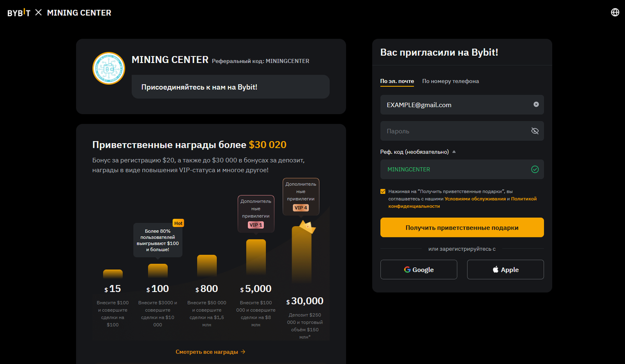
Task: Click the $15 reward amount
Action: pyautogui.click(x=113, y=289)
